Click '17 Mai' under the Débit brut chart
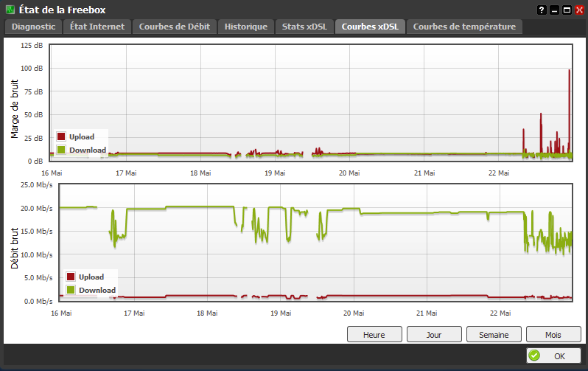The width and height of the screenshot is (588, 371). click(134, 313)
